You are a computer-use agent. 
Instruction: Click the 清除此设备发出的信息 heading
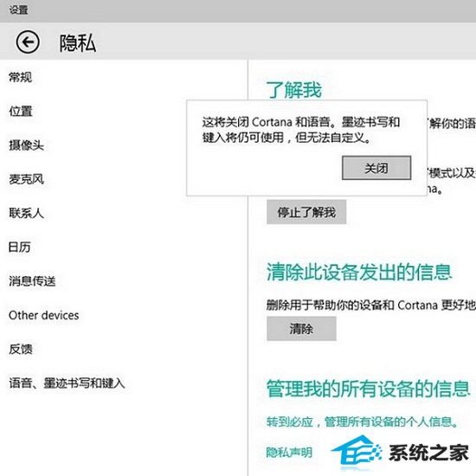[359, 272]
